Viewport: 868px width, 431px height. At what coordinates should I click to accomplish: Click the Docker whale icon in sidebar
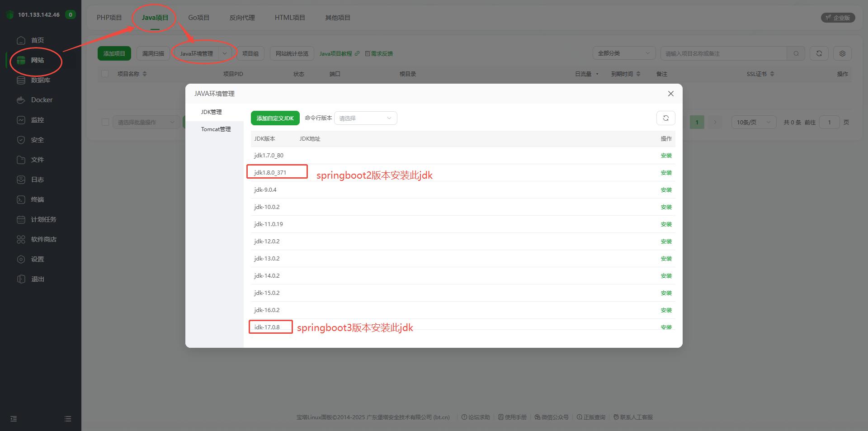[21, 100]
